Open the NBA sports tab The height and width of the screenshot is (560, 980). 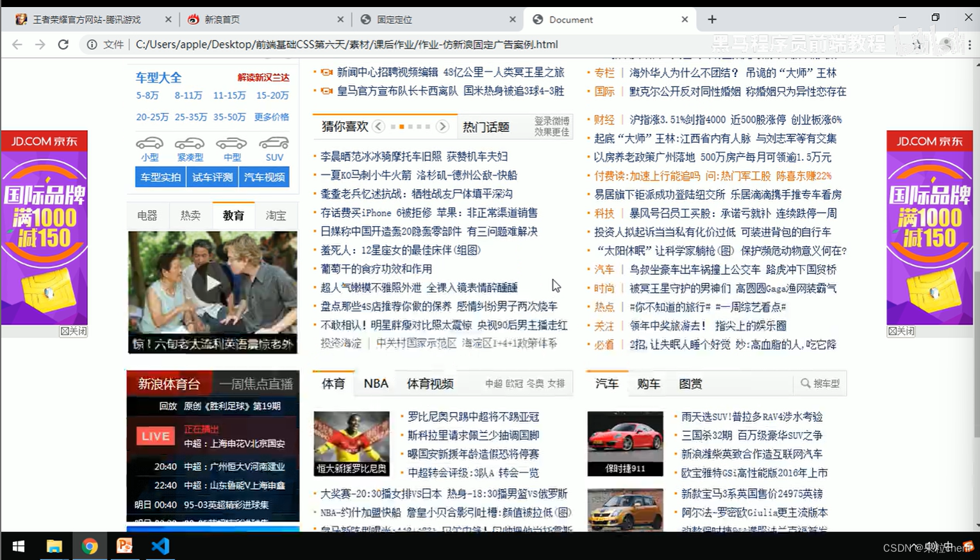376,383
